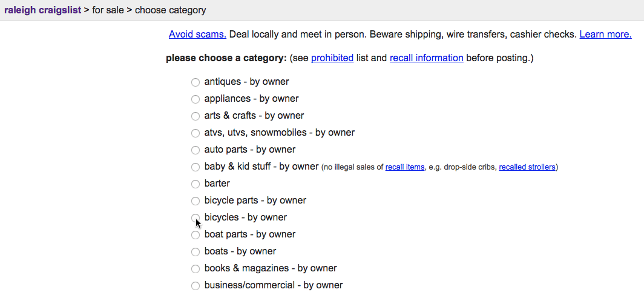Open the recall items link
Image resolution: width=644 pixels, height=295 pixels.
404,167
